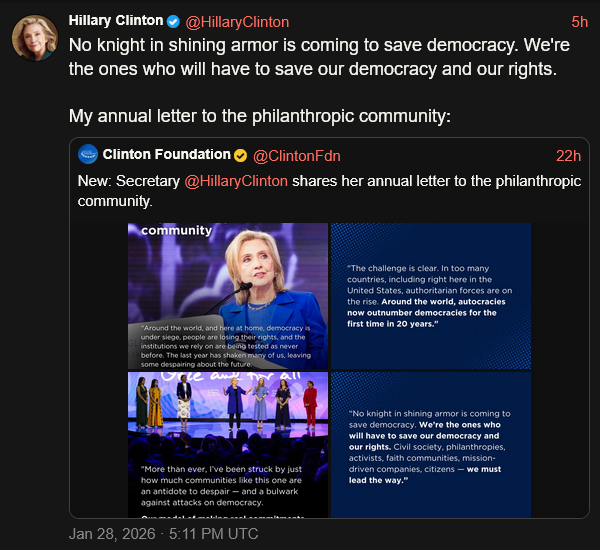Open the Hillary Clinton display name link
600x550 pixels.
click(x=116, y=21)
